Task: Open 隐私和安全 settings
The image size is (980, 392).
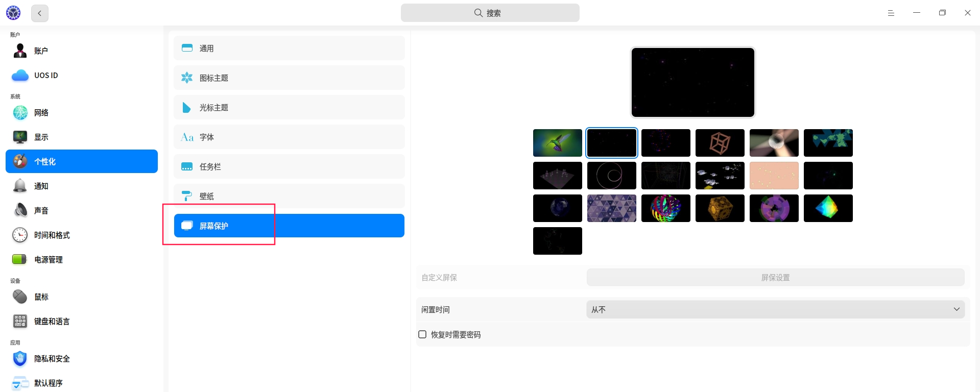Action: click(82, 358)
